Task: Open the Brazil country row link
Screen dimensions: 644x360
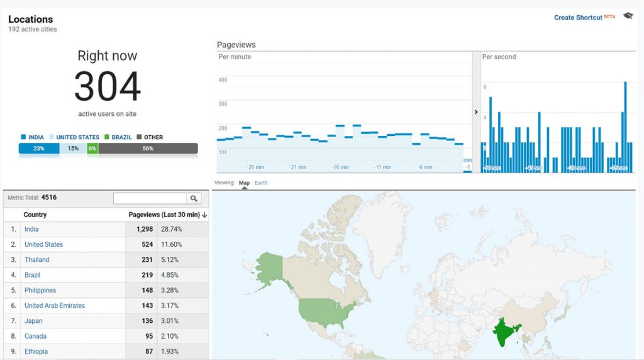Action: point(32,275)
